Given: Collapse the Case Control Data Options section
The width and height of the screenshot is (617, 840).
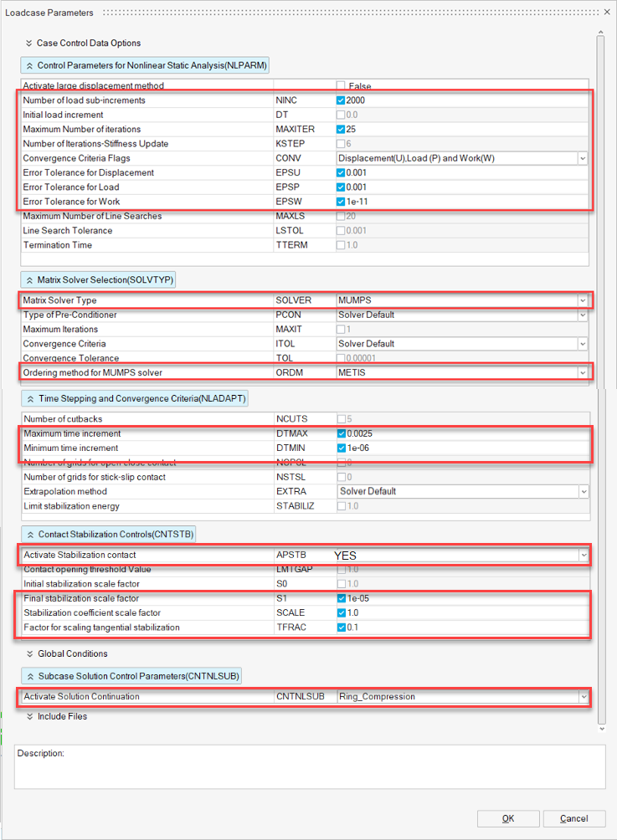Looking at the screenshot, I should coord(29,43).
